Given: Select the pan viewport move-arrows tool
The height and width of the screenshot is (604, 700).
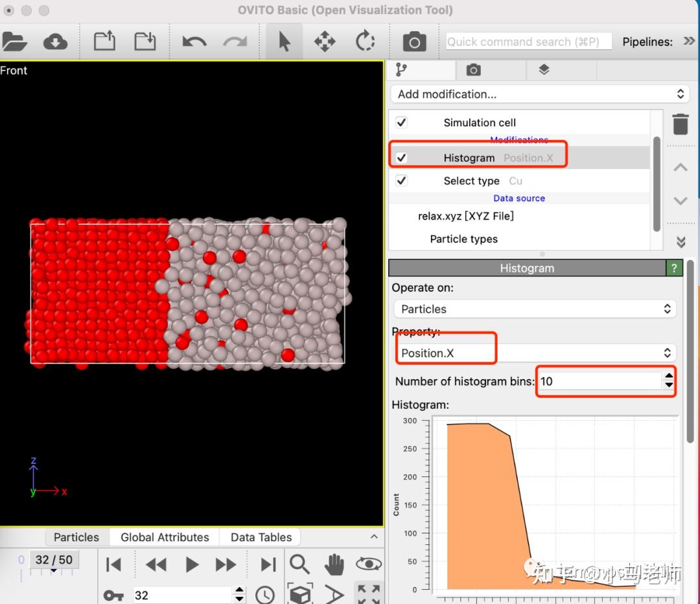Looking at the screenshot, I should [325, 41].
